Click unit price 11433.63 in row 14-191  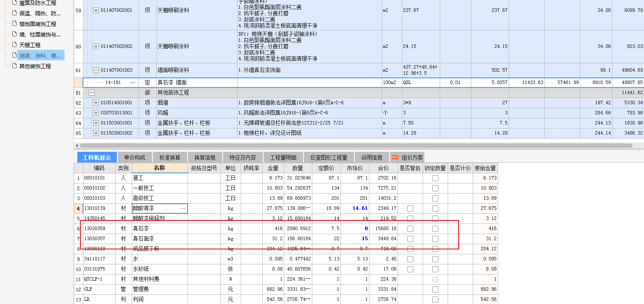(x=527, y=82)
